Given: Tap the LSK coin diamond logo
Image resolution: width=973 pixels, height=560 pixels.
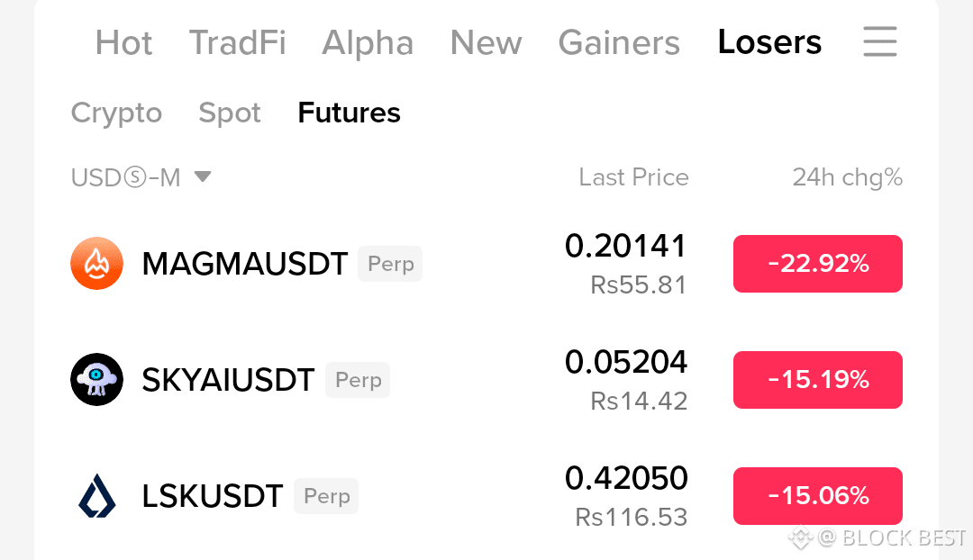Looking at the screenshot, I should 96,495.
